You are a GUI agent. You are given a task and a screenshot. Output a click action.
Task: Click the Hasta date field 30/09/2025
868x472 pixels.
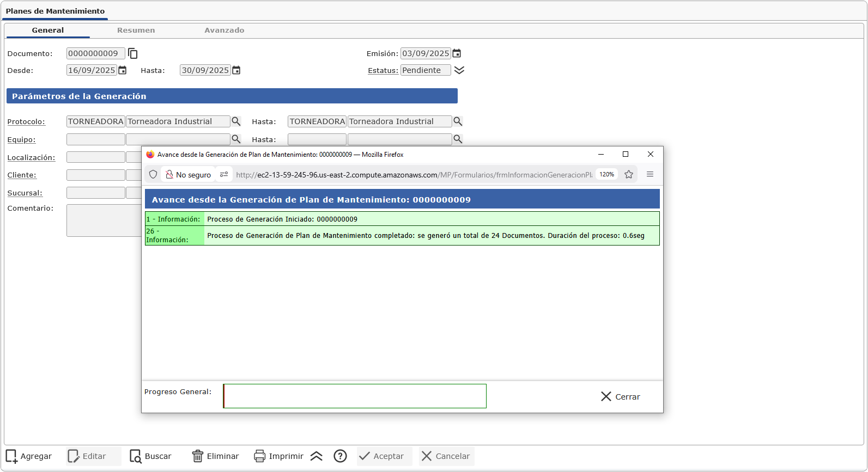205,70
